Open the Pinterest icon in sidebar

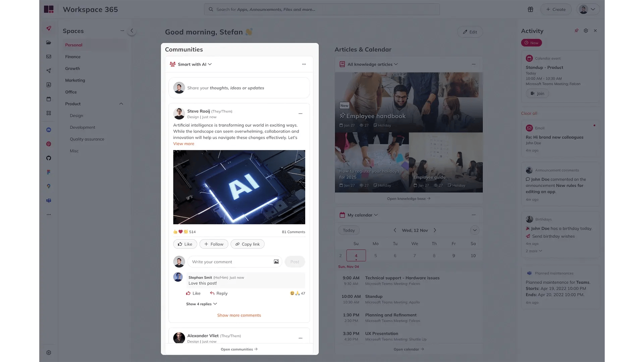[x=49, y=144]
